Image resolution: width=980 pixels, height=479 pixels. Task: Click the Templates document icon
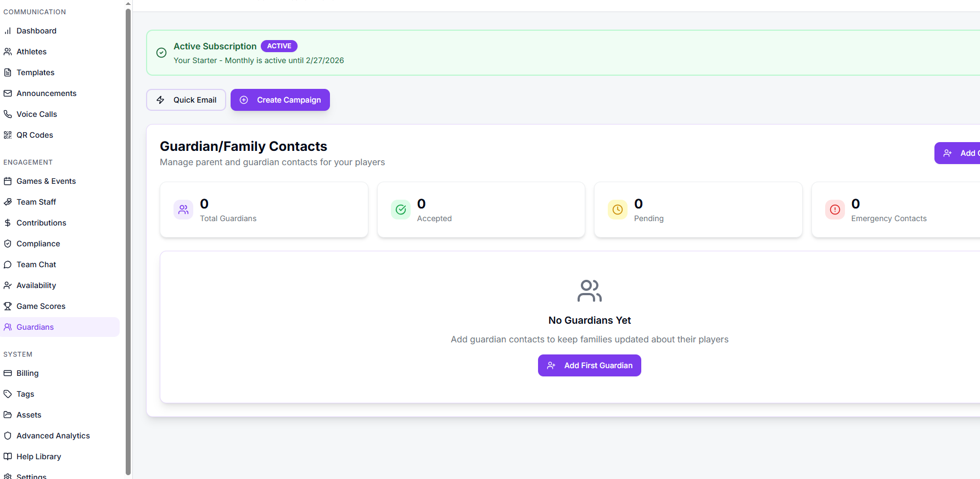8,72
